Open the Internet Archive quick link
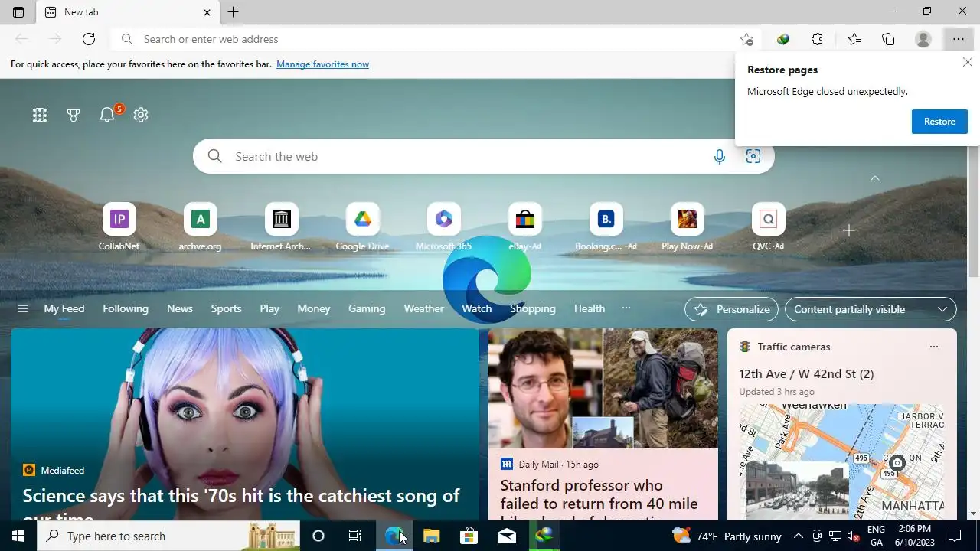The height and width of the screenshot is (551, 980). pos(281,227)
